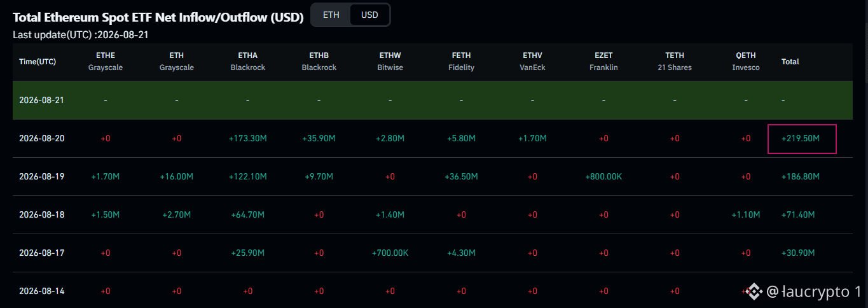868x308 pixels.
Task: Click the +71.40M total value
Action: click(798, 214)
